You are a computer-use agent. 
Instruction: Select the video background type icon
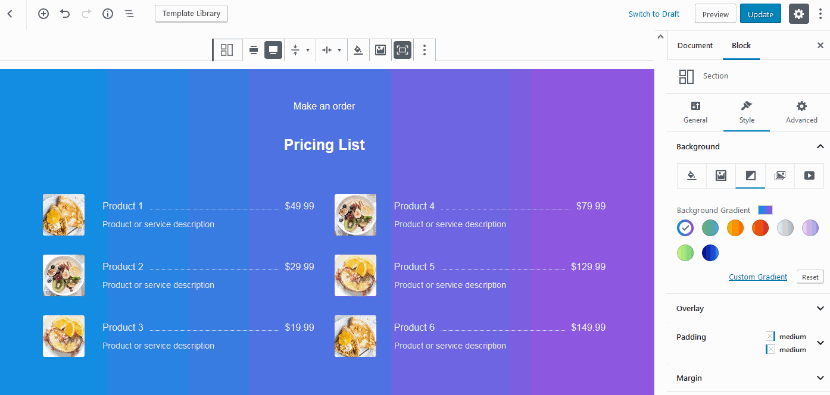coord(809,176)
